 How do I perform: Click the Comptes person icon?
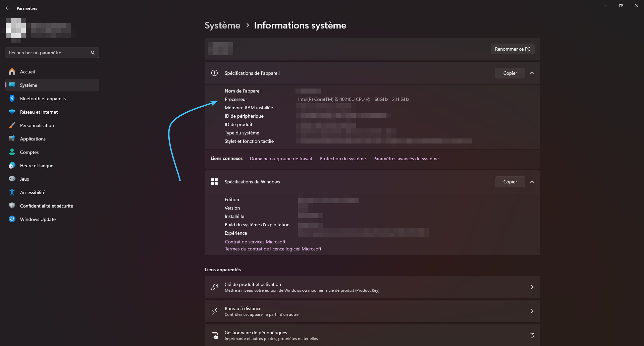click(x=12, y=152)
